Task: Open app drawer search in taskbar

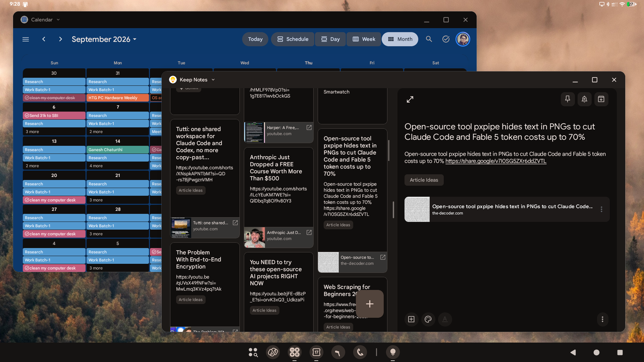Action: [253, 352]
